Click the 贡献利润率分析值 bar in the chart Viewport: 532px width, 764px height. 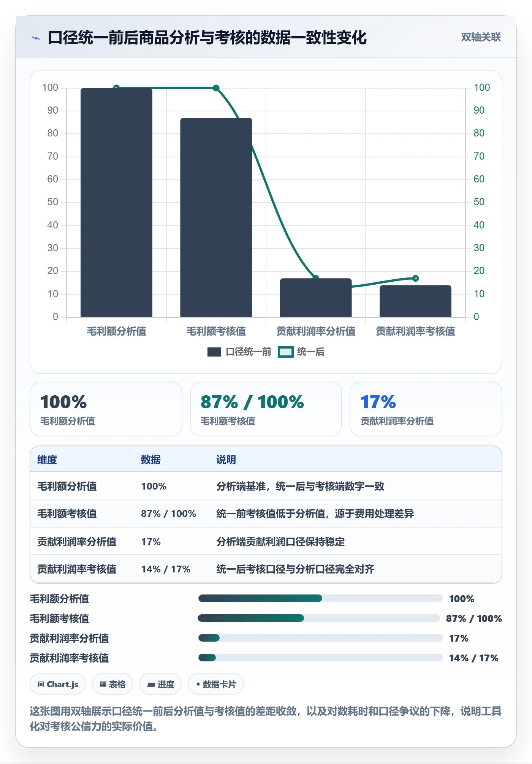[x=316, y=298]
